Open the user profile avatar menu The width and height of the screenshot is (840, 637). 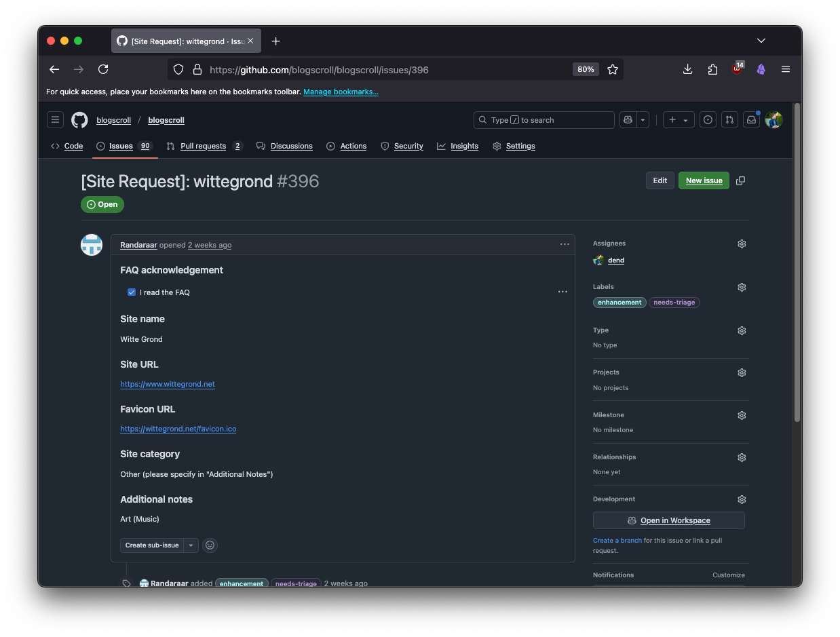click(x=774, y=120)
